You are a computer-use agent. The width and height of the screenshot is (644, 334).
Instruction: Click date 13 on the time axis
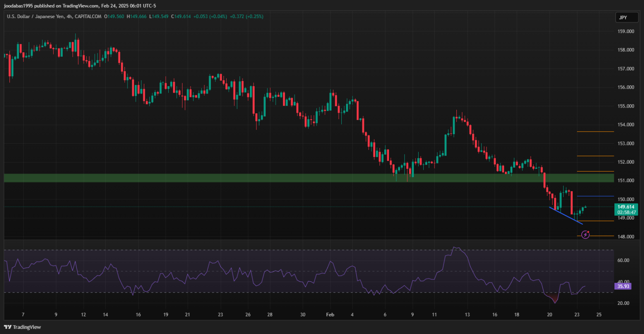(467, 315)
